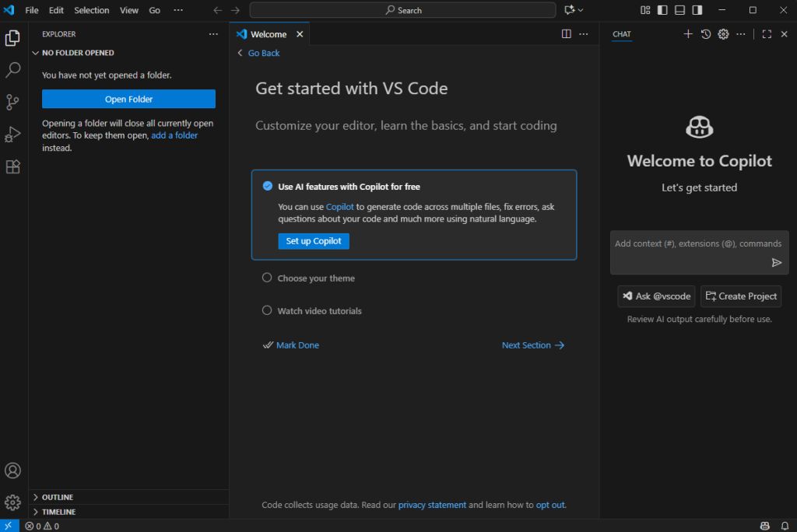
Task: Collapse the 'No Folder Opened' section
Action: [78, 53]
